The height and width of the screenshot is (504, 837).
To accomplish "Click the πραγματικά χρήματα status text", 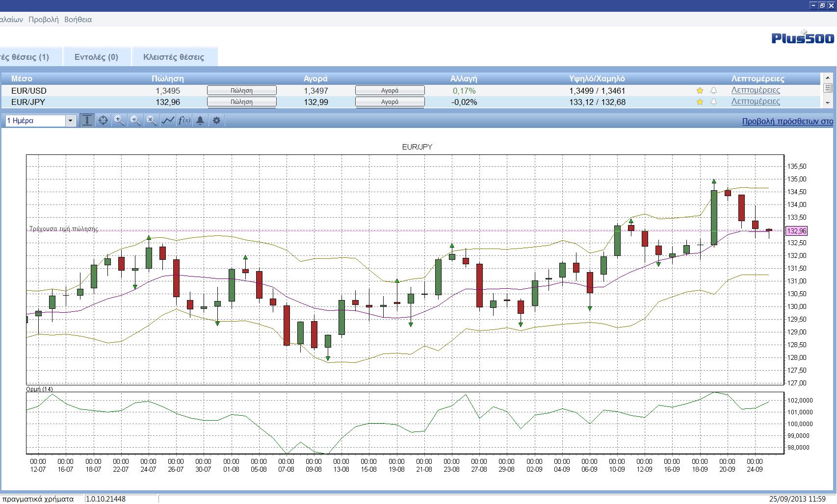I will tap(38, 499).
